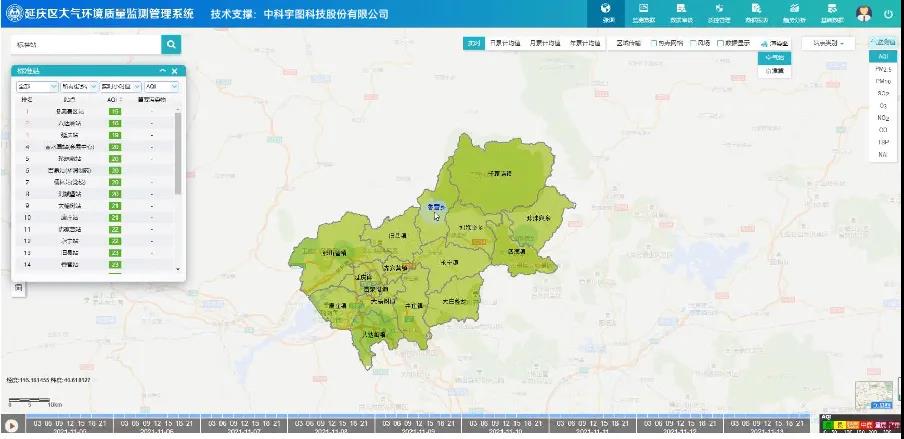Select NO2 in the pollutant list
904x439 pixels.
tap(883, 118)
